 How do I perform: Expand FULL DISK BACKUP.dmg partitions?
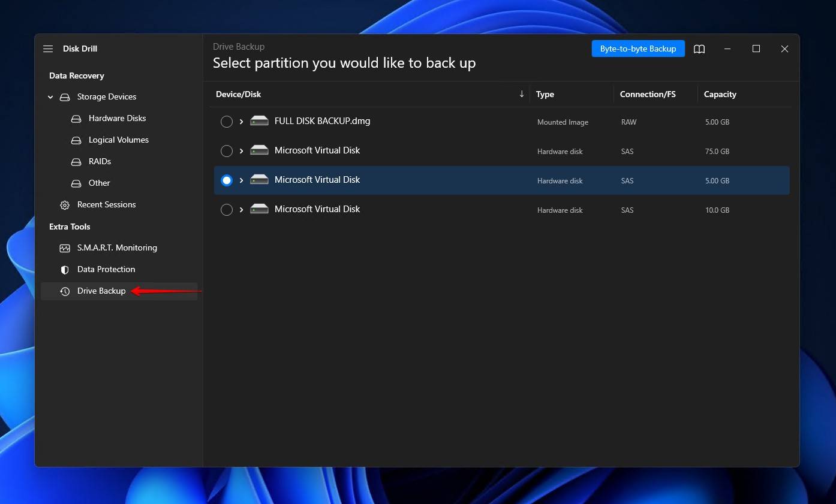coord(241,122)
